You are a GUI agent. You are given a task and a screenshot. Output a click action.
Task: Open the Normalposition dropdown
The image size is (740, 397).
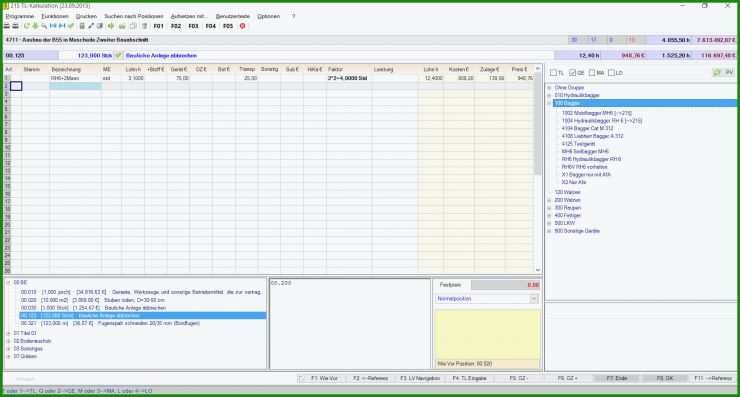(x=534, y=299)
